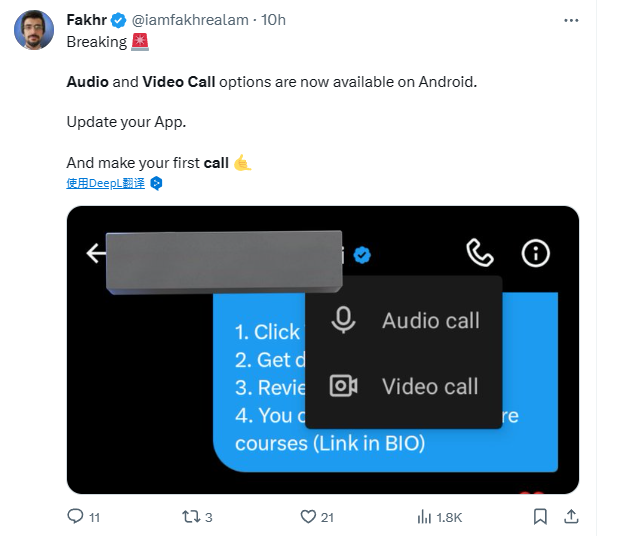
Task: Click the camera icon beside Video call
Action: point(344,386)
